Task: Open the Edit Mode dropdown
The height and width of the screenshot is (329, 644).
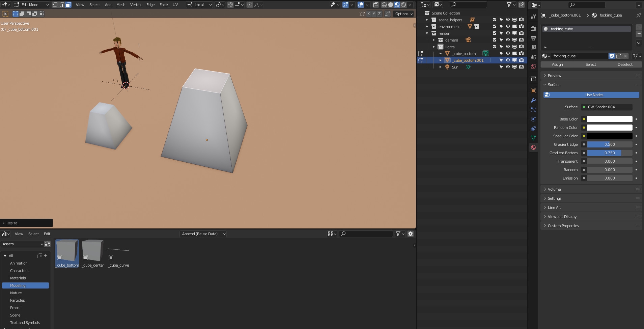Action: pyautogui.click(x=32, y=5)
